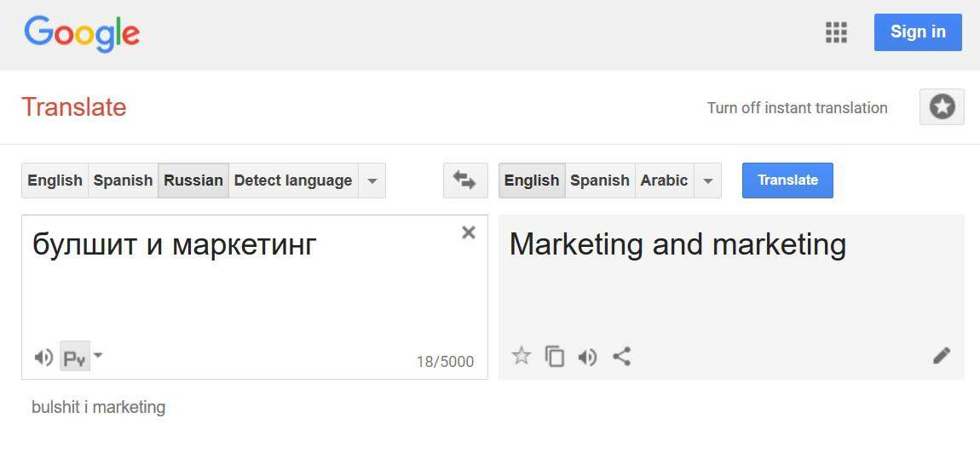The image size is (980, 464).
Task: Select Spanish as source language
Action: [123, 180]
